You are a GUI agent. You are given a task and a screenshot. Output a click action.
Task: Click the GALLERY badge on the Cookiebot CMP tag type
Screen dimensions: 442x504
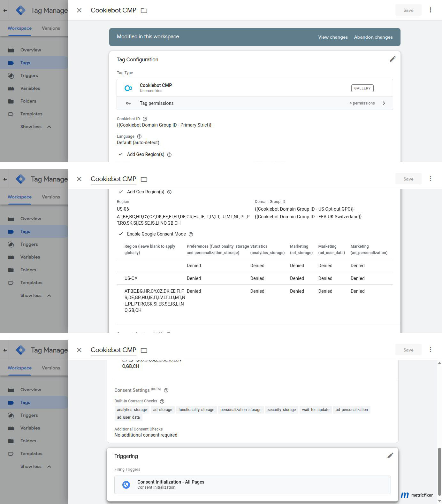(362, 88)
